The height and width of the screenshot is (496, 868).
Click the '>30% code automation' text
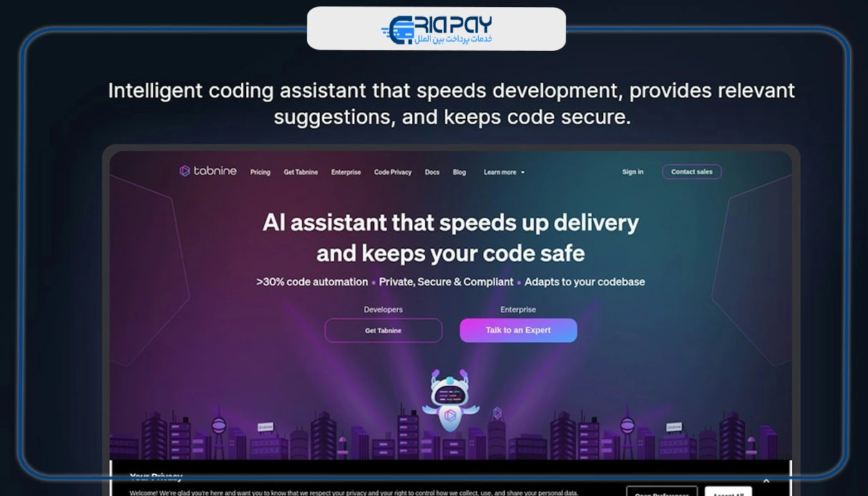[x=312, y=282]
